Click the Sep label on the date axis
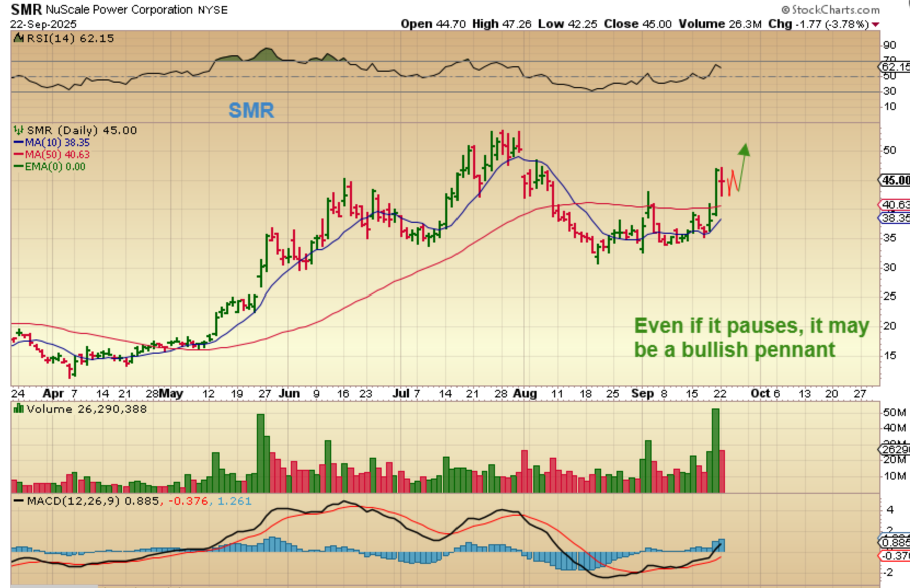 click(x=643, y=393)
